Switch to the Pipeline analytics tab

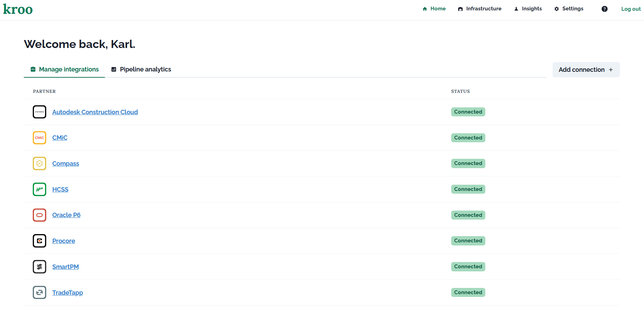point(141,69)
